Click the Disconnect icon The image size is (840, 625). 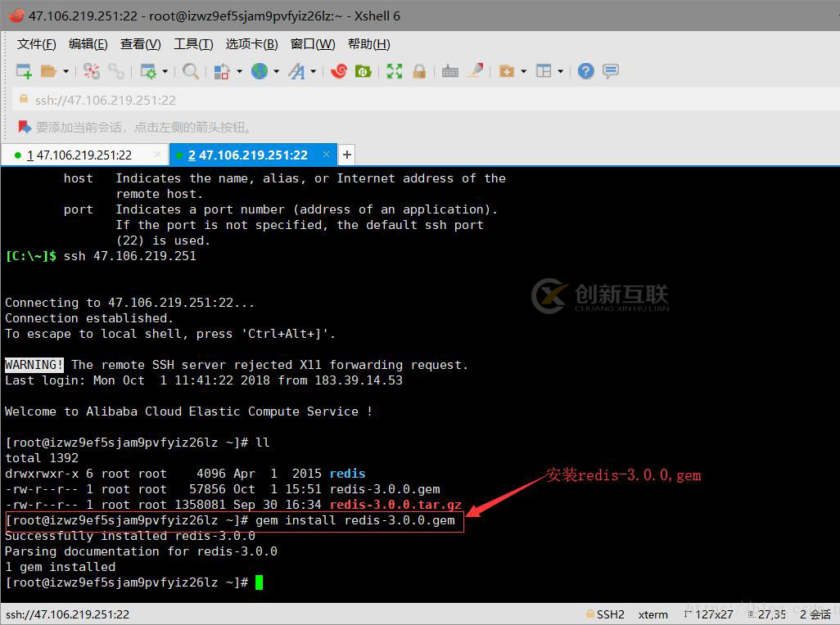[92, 71]
